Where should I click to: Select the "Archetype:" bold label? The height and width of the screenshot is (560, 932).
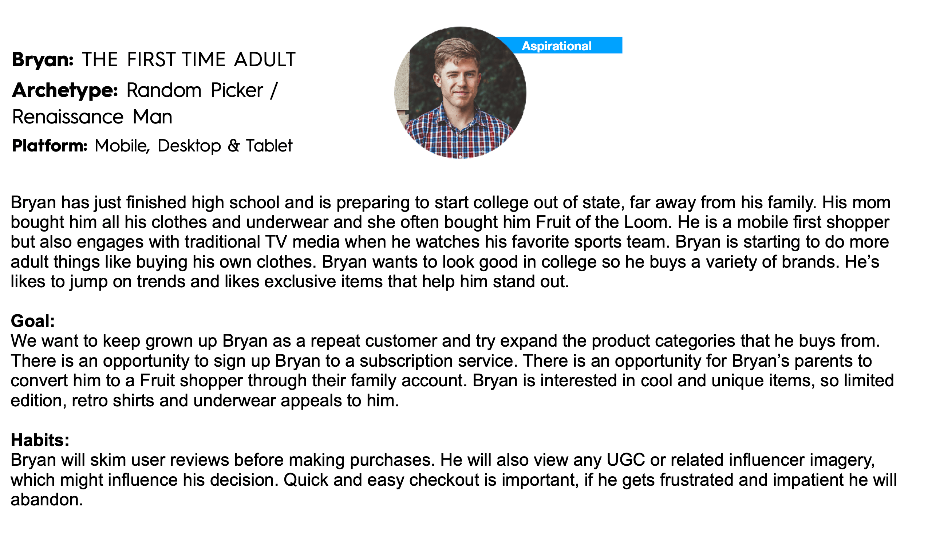coord(65,91)
